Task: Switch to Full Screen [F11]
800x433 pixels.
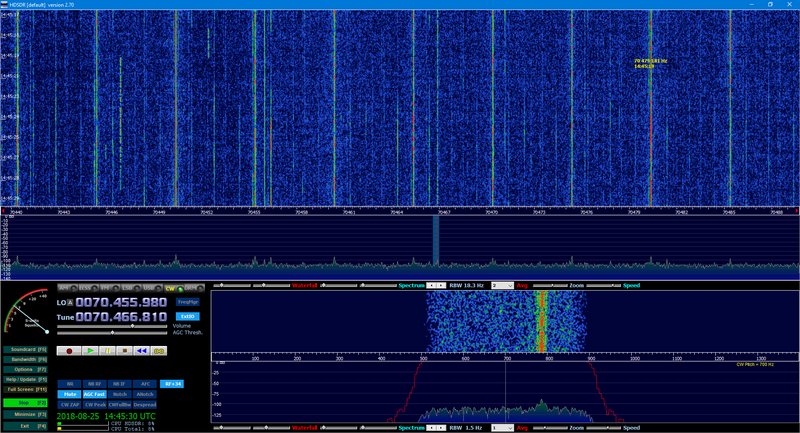Action: (26, 389)
